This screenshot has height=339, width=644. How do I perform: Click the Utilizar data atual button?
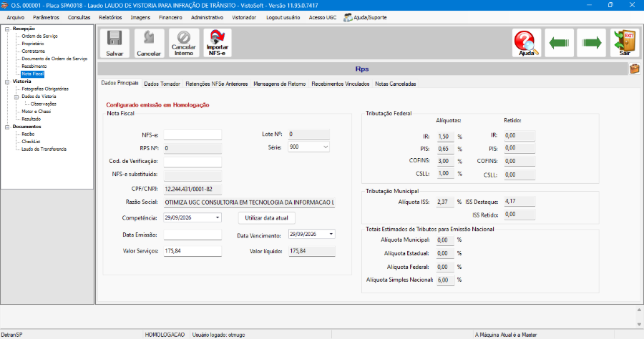coord(267,218)
